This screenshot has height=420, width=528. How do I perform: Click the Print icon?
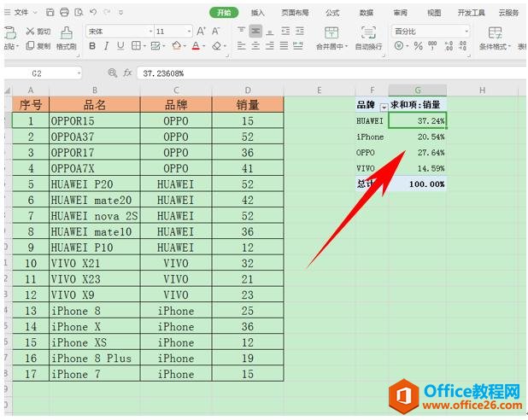tap(64, 13)
